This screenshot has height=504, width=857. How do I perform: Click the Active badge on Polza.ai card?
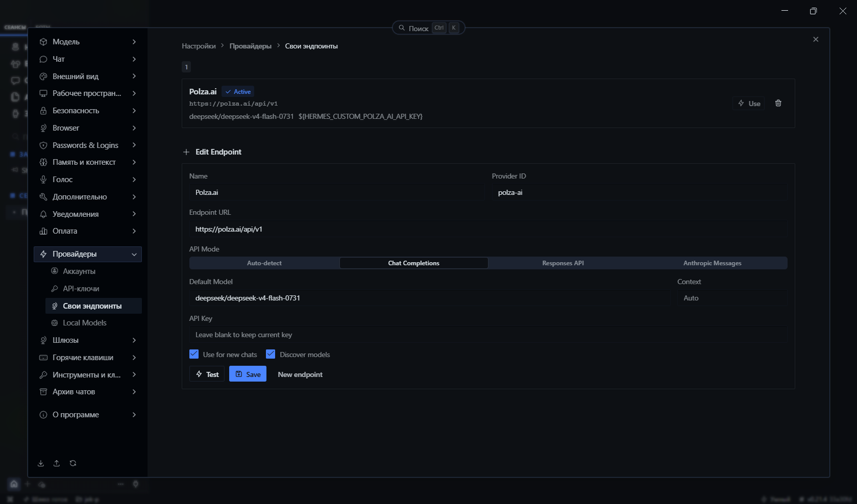[238, 92]
